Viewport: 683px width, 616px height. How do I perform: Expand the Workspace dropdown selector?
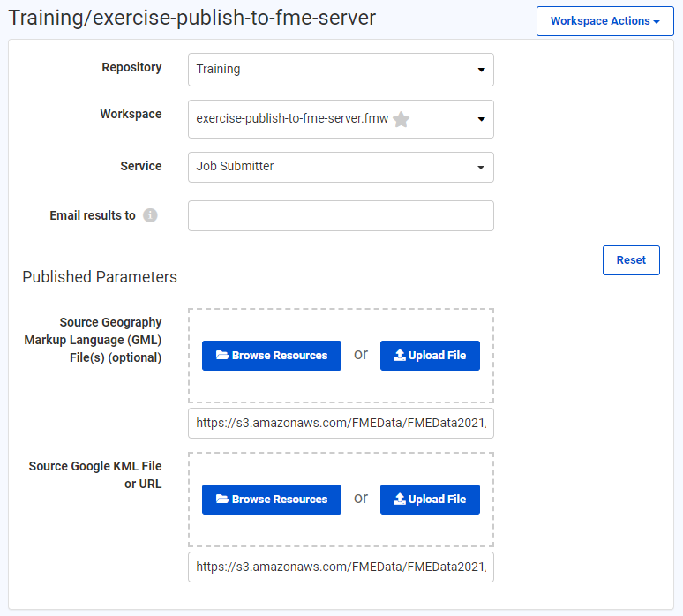[341, 119]
